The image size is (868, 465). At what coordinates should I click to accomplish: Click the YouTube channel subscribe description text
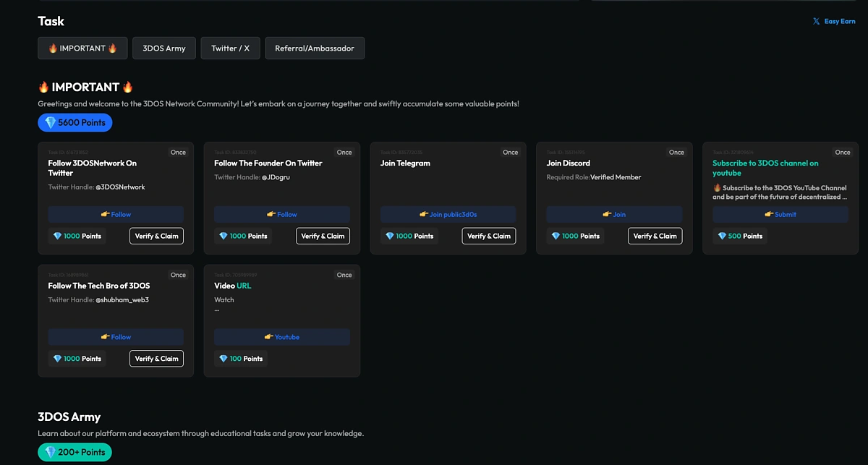click(780, 192)
